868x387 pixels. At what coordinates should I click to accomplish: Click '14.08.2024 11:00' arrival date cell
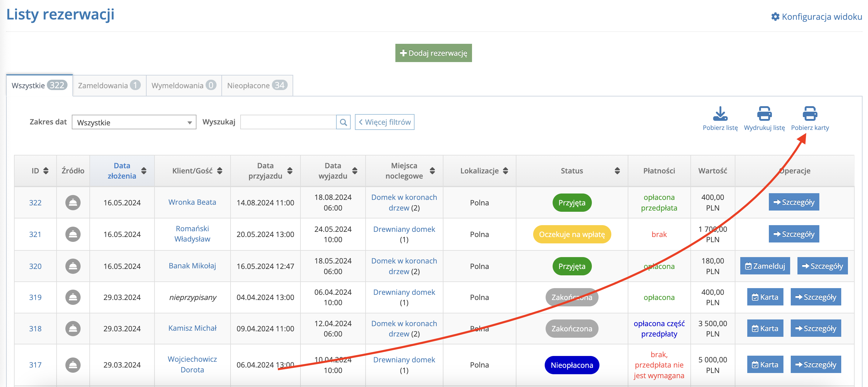point(265,203)
